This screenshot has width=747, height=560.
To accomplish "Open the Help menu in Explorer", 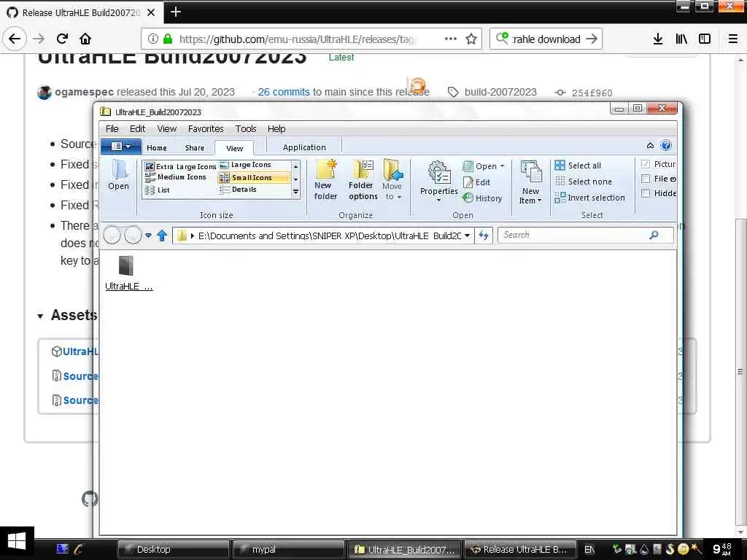I will (276, 128).
